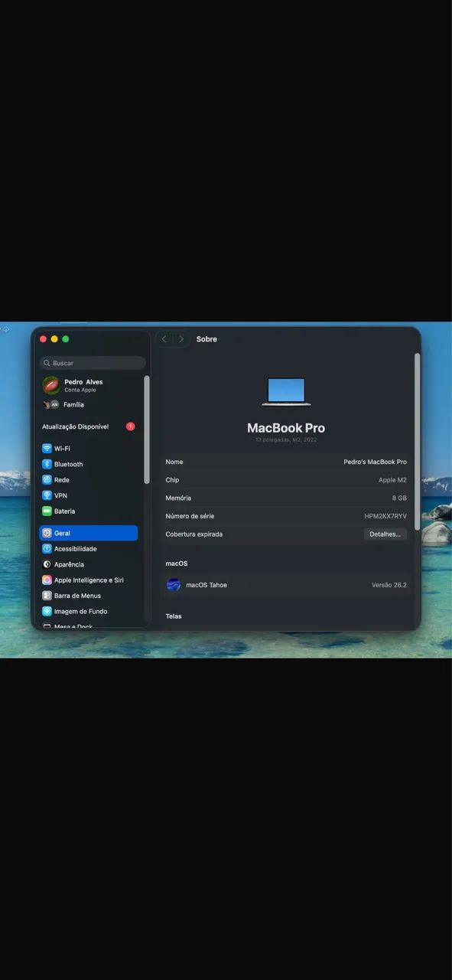The image size is (452, 980).
Task: Go back with the left chevron
Action: pos(164,339)
